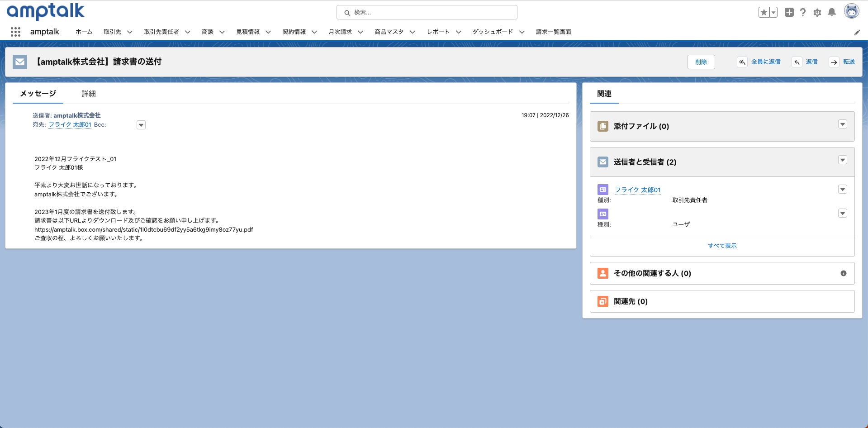The image size is (868, 428).
Task: Focus the 検索 search field
Action: tap(427, 12)
